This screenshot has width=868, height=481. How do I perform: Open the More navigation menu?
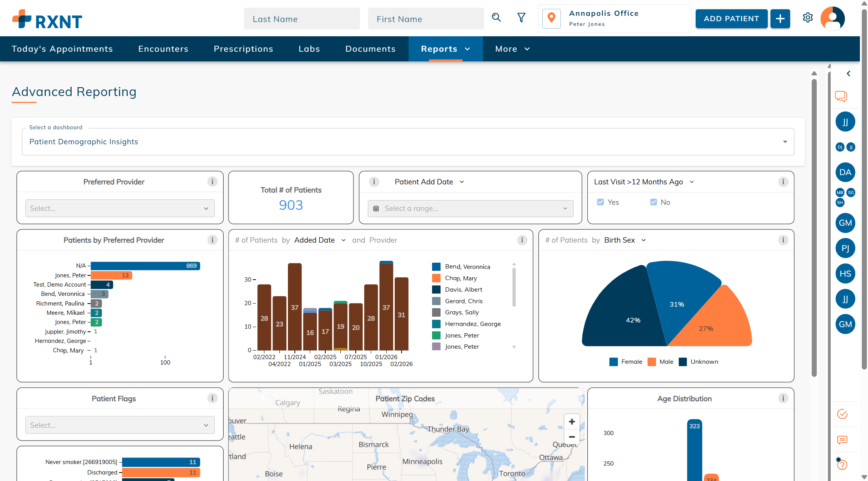[x=512, y=49]
